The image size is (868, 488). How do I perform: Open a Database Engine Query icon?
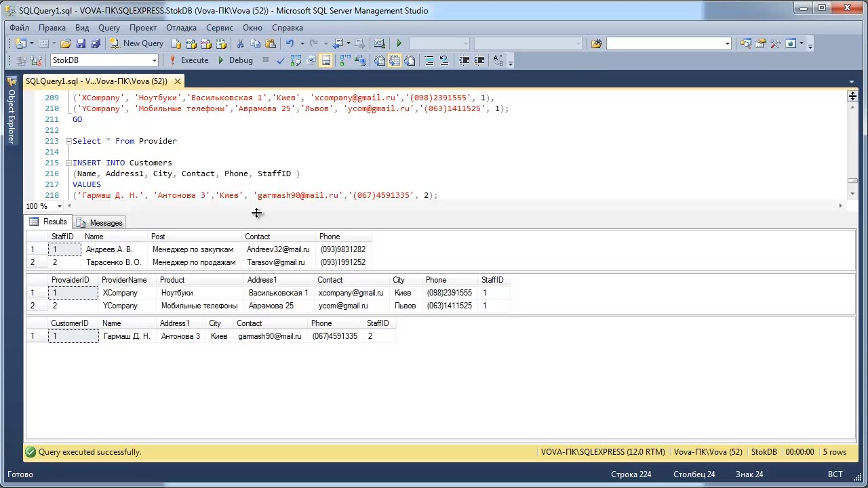point(176,43)
